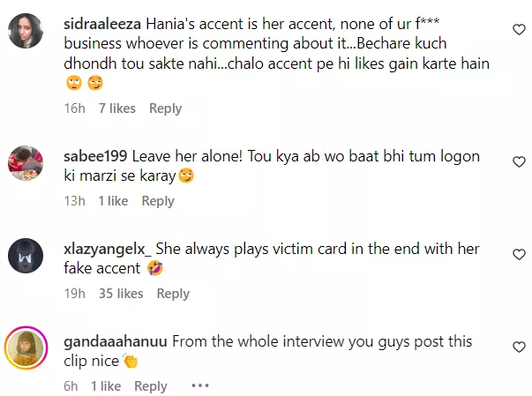Open sabee199's profile picture
Image resolution: width=532 pixels, height=396 pixels.
coord(26,163)
